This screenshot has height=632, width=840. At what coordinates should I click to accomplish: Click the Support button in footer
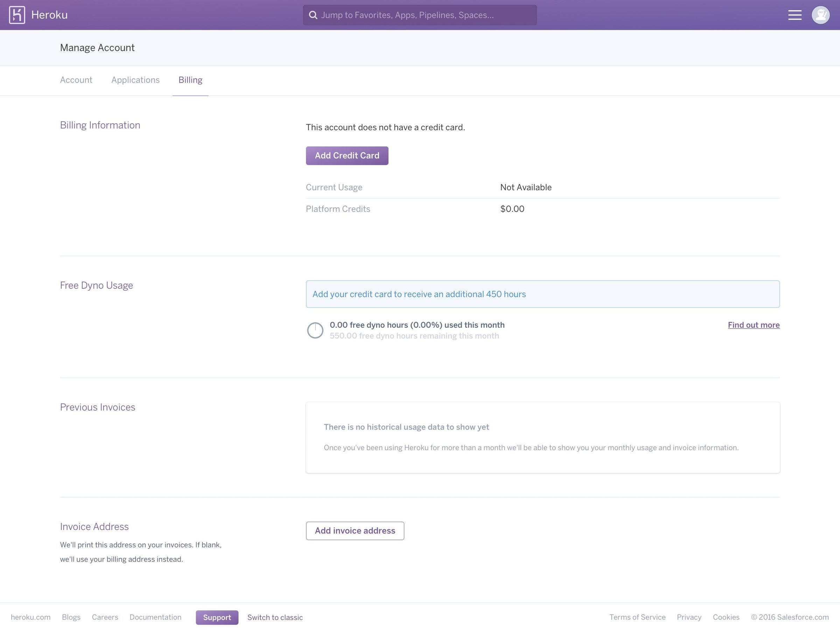click(217, 617)
